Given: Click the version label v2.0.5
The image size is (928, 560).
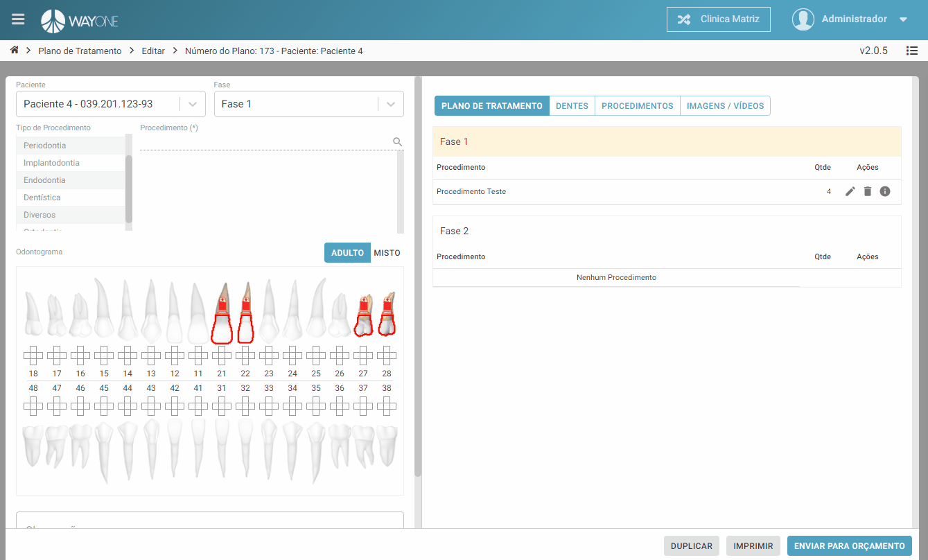Looking at the screenshot, I should [873, 51].
